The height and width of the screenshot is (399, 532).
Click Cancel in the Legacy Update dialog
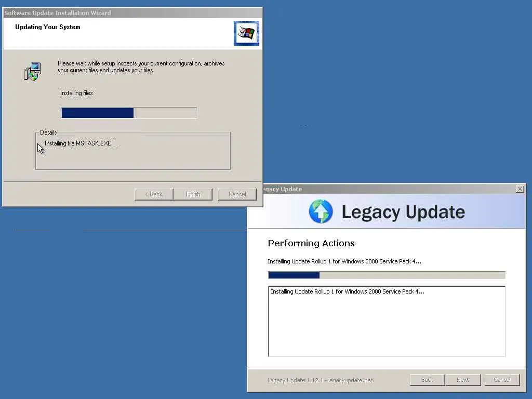pos(502,380)
